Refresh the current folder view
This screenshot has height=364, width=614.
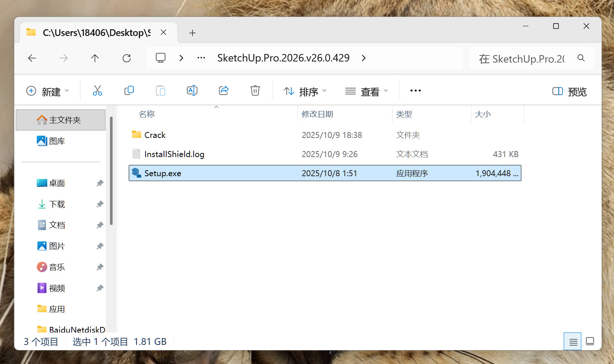[x=126, y=58]
